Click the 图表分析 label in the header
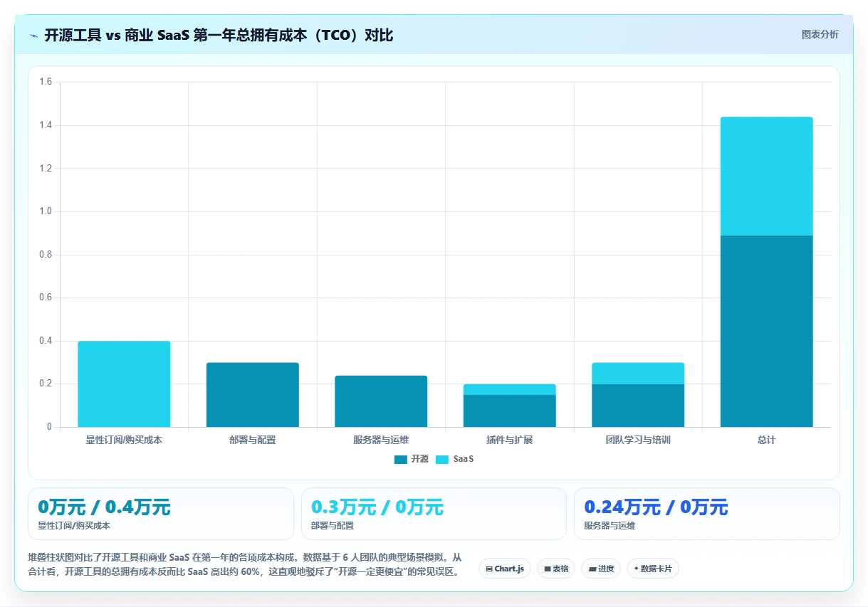Viewport: 868px width, 607px height. coord(820,34)
